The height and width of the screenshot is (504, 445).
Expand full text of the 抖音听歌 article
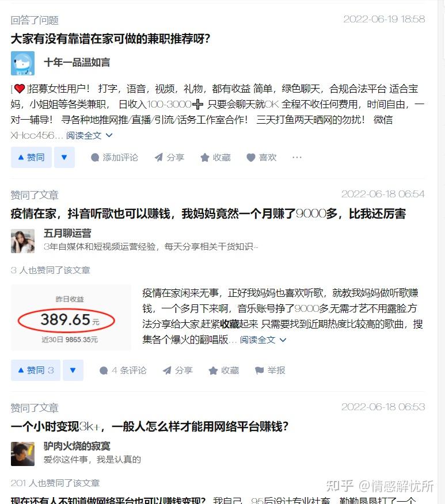[263, 340]
